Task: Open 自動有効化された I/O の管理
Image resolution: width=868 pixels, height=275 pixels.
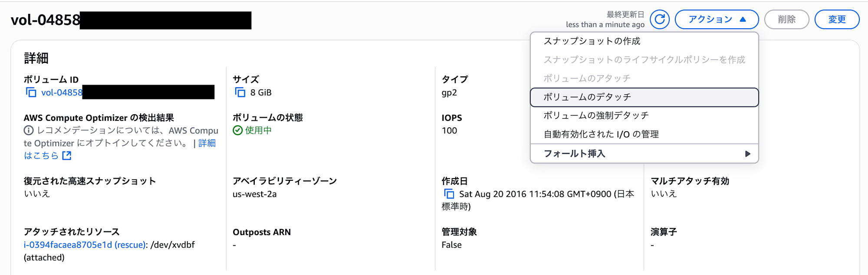Action: (601, 134)
